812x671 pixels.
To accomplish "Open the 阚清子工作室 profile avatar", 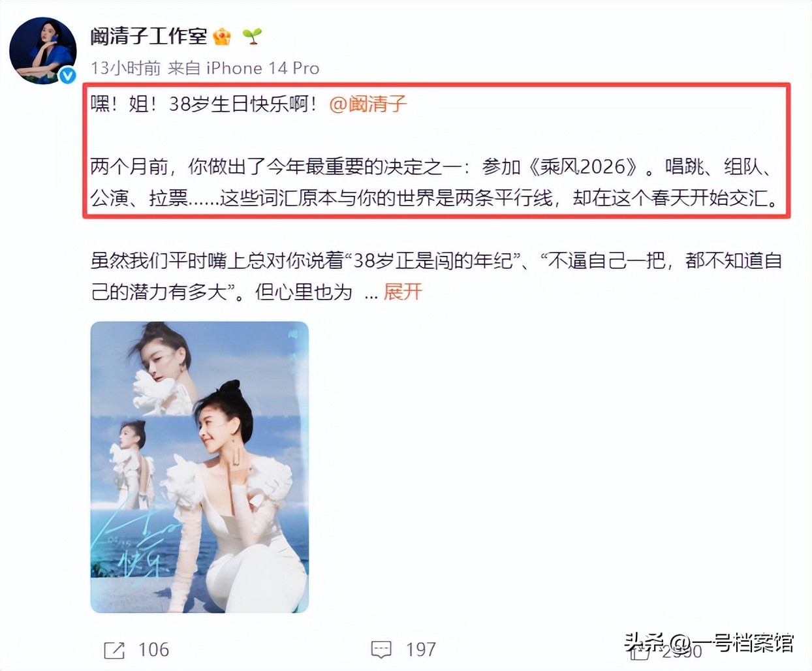I will pyautogui.click(x=43, y=51).
